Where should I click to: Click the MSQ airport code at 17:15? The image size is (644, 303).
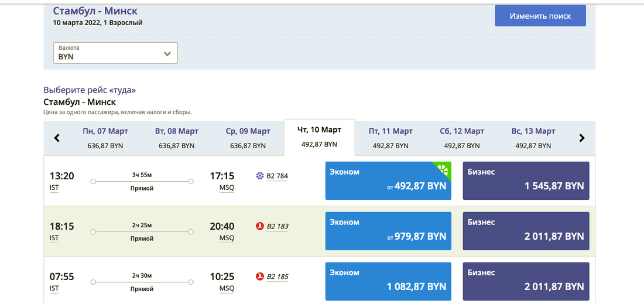pyautogui.click(x=227, y=188)
